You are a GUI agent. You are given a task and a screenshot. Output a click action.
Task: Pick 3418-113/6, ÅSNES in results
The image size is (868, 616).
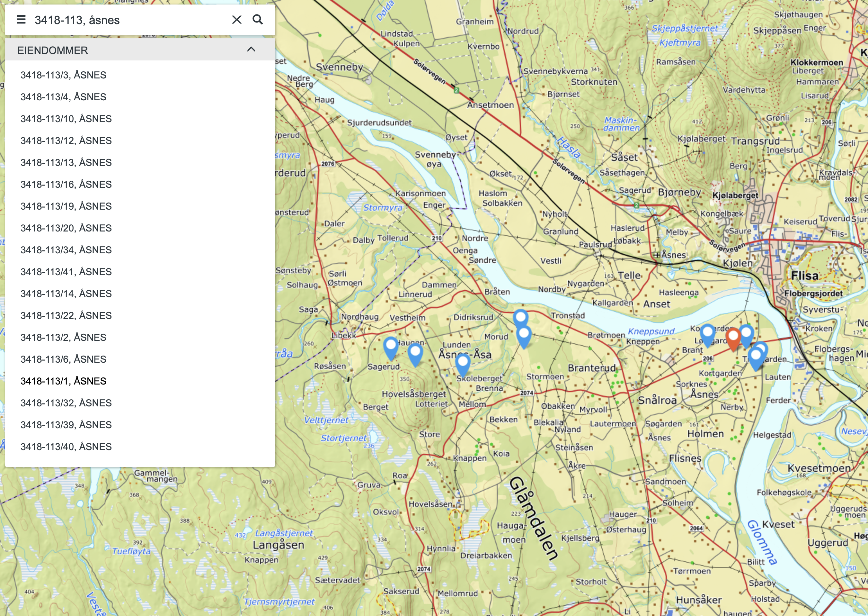click(x=63, y=359)
